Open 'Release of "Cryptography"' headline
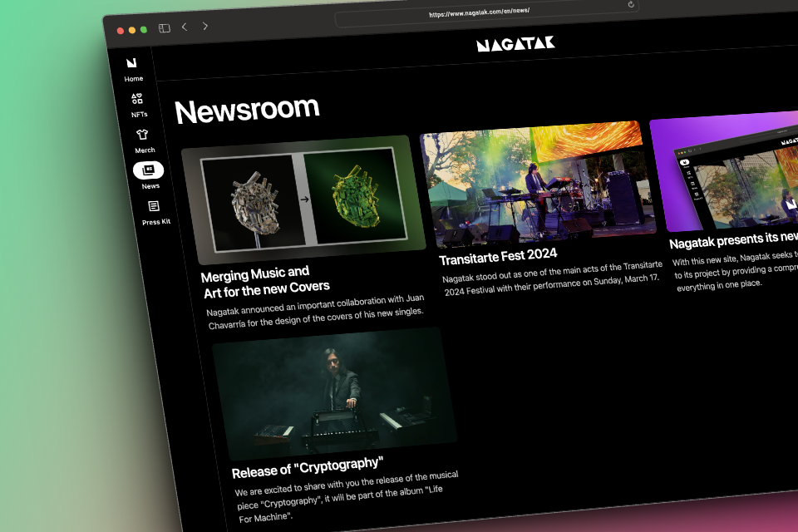The image size is (798, 532). [308, 468]
